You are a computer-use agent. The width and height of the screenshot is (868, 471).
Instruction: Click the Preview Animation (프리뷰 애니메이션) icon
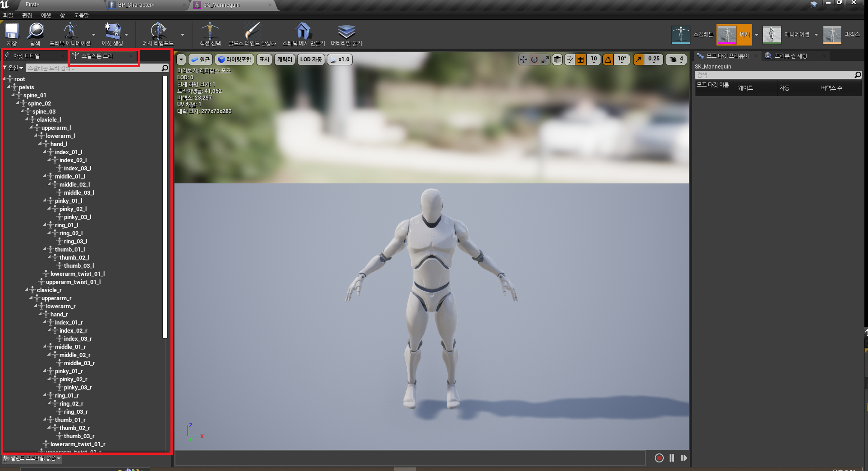click(70, 32)
